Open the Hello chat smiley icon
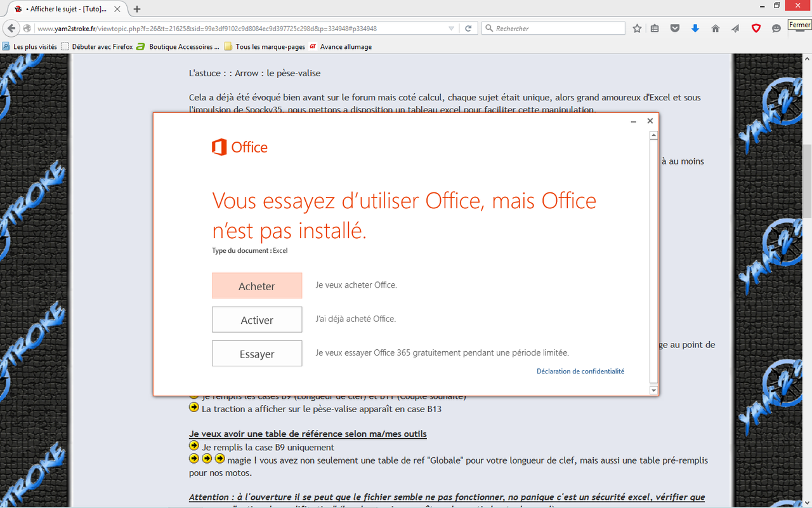812x508 pixels. click(776, 28)
